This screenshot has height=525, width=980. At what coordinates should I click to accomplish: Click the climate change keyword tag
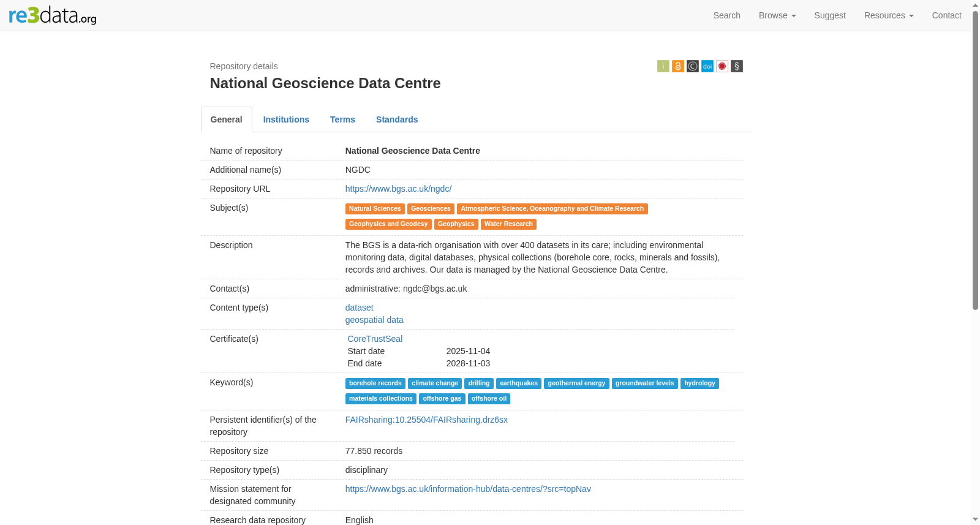pos(435,383)
